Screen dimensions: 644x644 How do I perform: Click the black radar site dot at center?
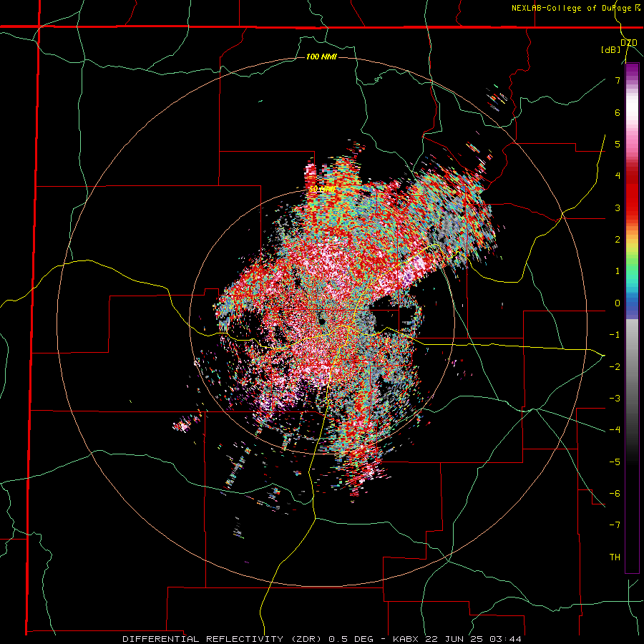[x=321, y=321]
